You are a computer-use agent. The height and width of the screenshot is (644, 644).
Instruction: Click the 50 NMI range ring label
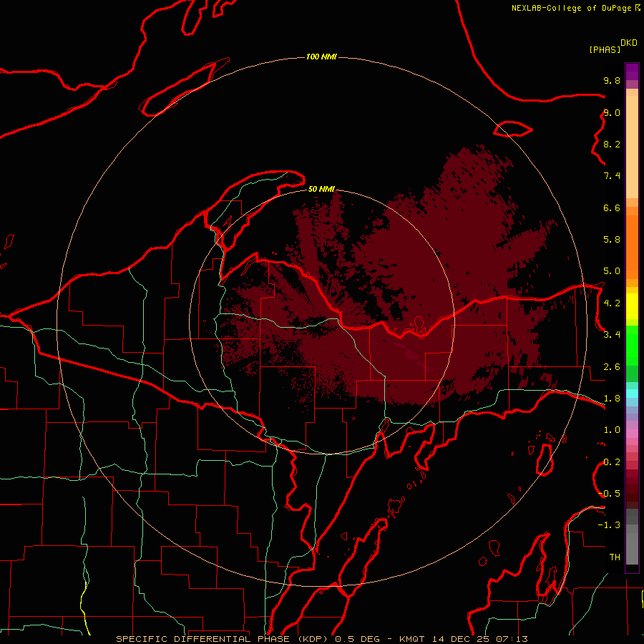[x=321, y=189]
